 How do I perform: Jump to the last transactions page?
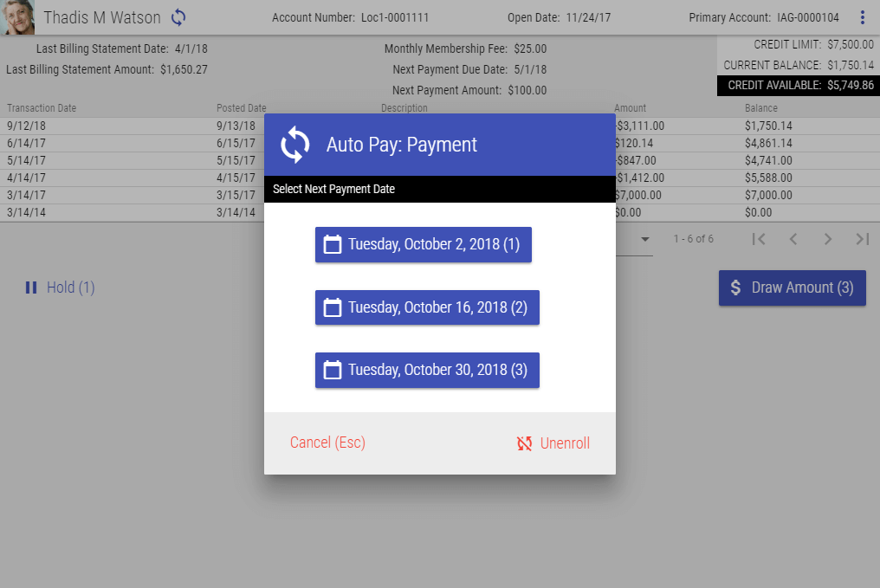coord(862,239)
